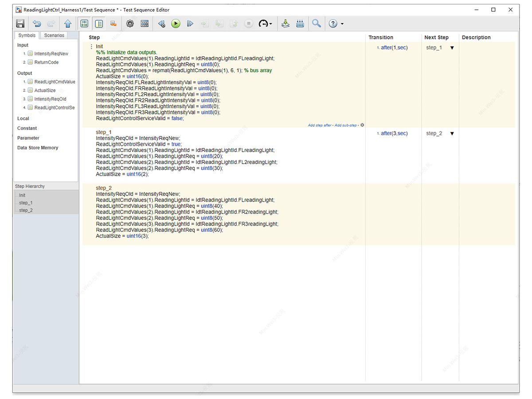Select step_2 in the Step Hierarchy panel
532x399 pixels.
26,210
